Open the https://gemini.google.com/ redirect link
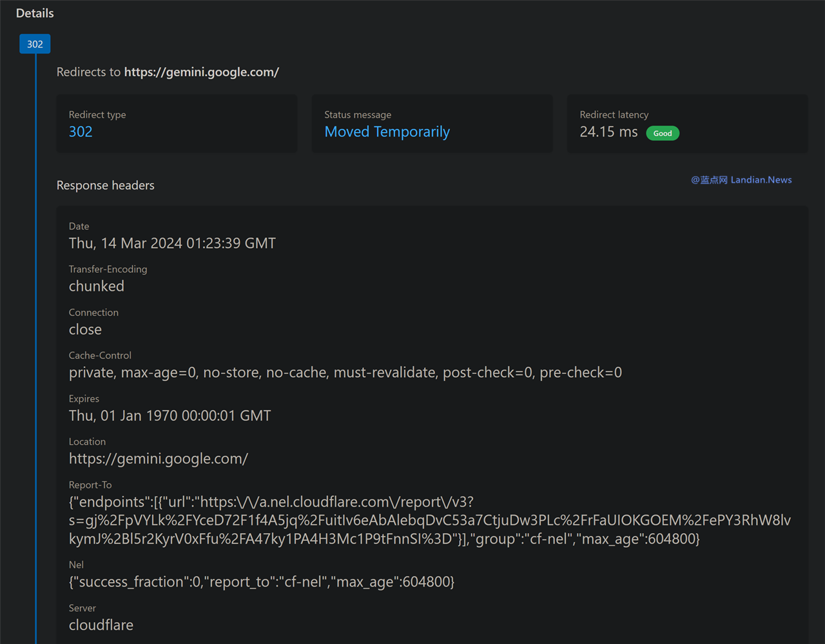 click(201, 72)
